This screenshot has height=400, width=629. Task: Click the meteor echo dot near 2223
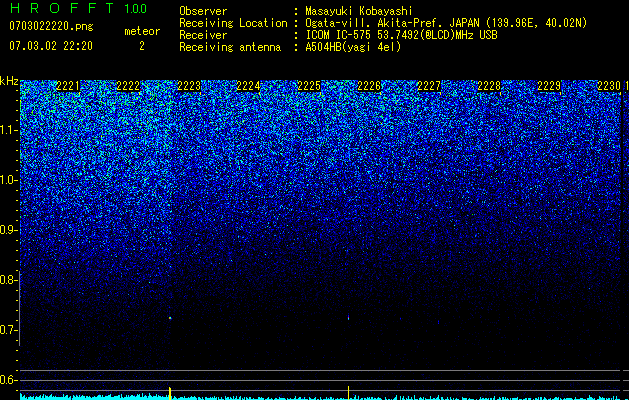click(x=170, y=318)
